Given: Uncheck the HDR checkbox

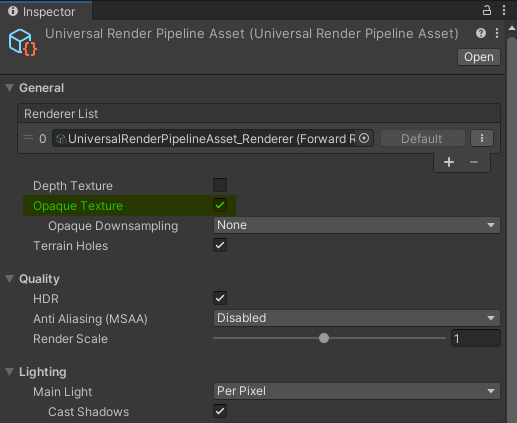Looking at the screenshot, I should pos(220,298).
